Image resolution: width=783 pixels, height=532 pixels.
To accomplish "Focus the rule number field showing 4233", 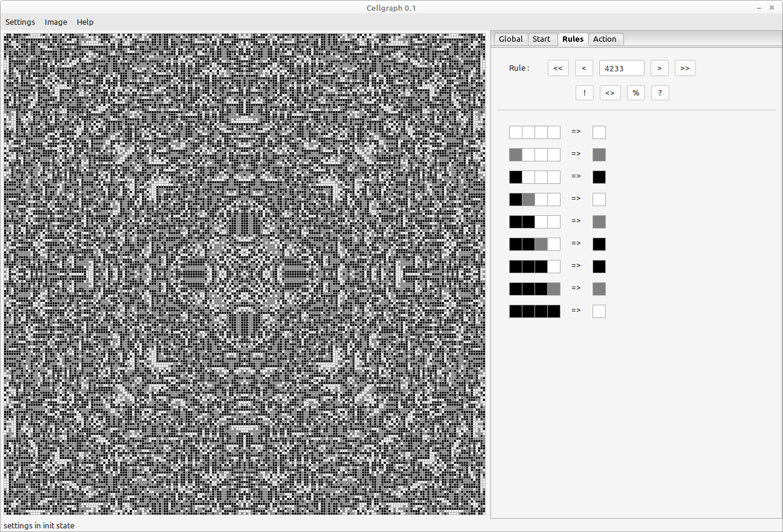I will [x=622, y=68].
